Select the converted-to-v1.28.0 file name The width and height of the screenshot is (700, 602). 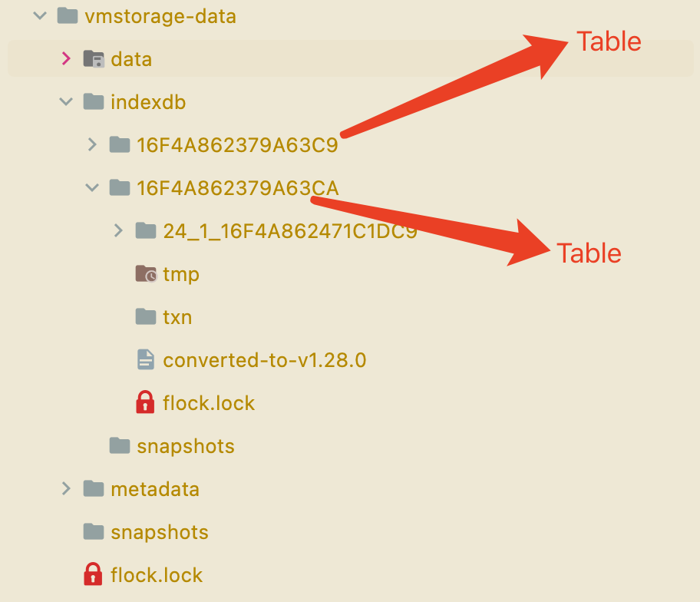click(264, 359)
